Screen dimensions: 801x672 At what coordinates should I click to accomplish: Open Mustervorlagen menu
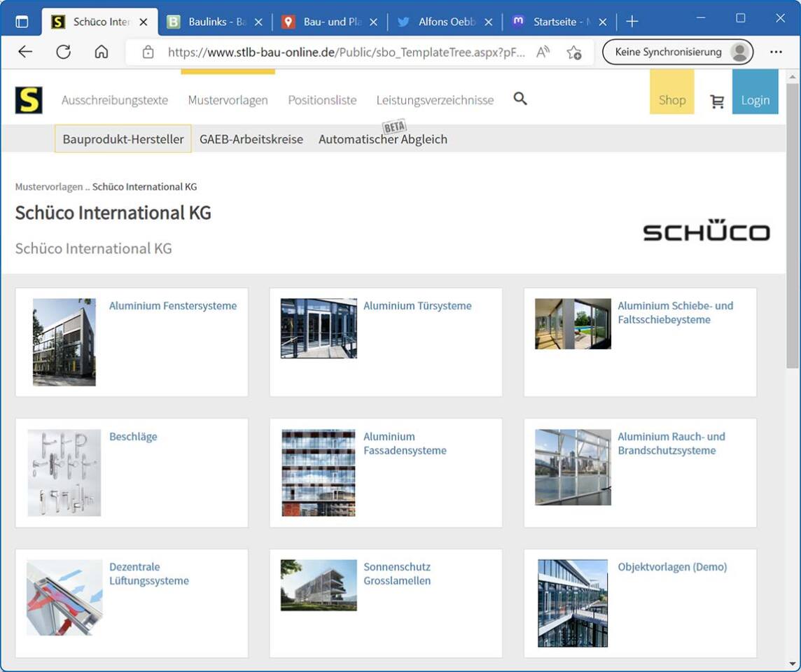[228, 100]
